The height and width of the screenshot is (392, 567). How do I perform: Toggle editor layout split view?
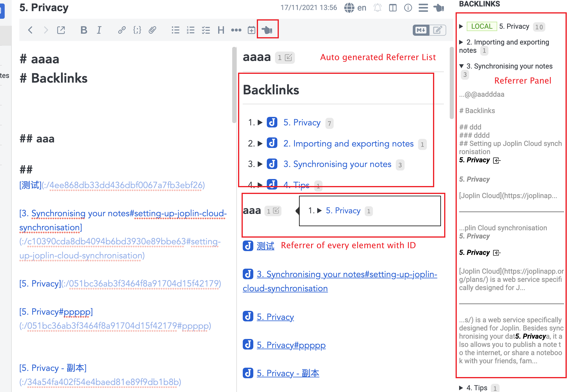pos(393,8)
